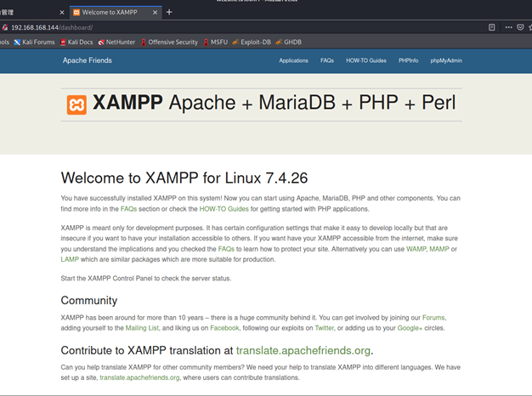532x396 pixels.
Task: Open PHPInfo in the navbar
Action: [x=409, y=60]
